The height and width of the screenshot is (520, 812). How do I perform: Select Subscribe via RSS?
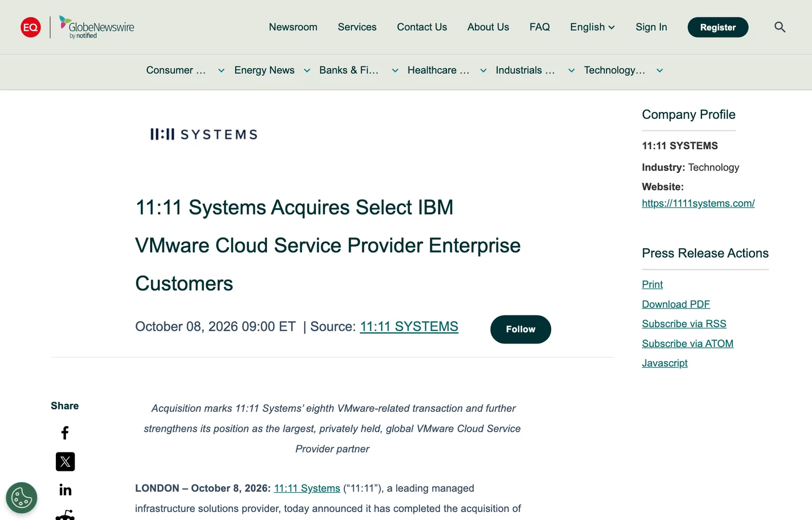click(684, 324)
